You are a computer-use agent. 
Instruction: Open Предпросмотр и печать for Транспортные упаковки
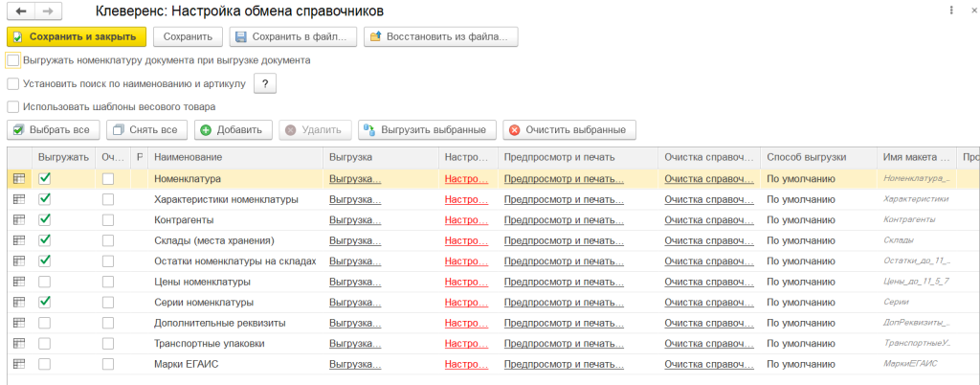click(564, 344)
